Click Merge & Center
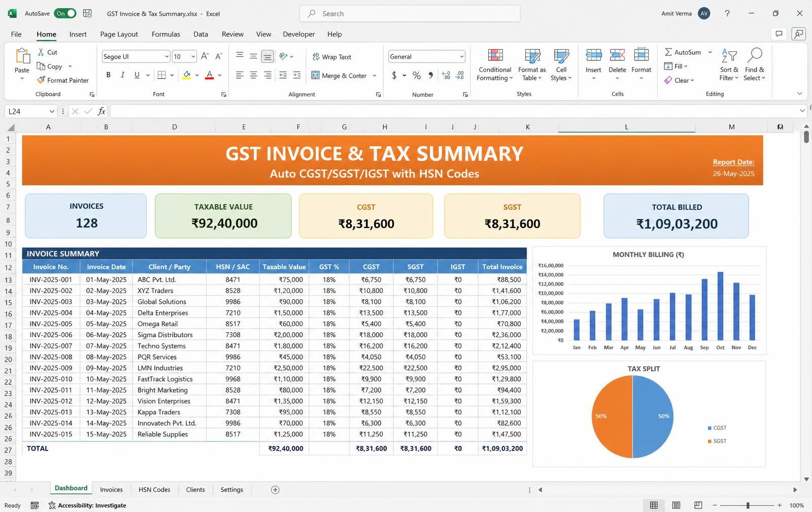 [339, 76]
